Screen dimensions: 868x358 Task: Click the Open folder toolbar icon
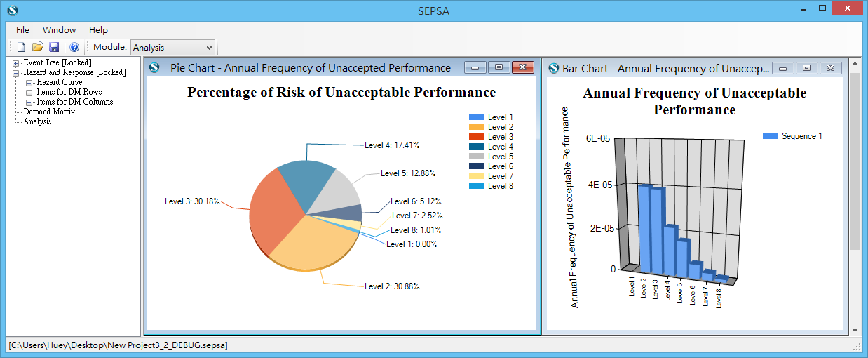(x=38, y=47)
